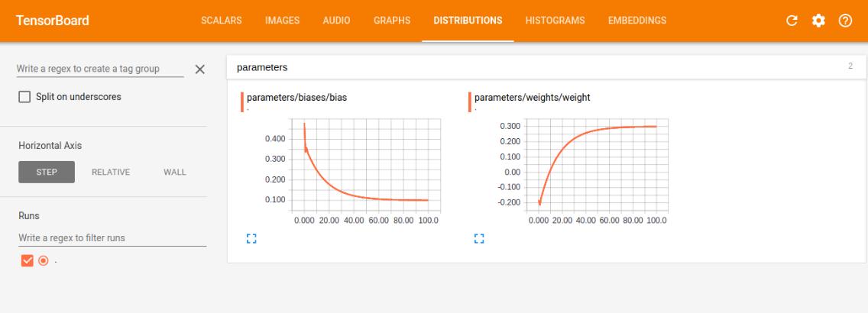
Task: Open the settings gear menu
Action: 819,20
